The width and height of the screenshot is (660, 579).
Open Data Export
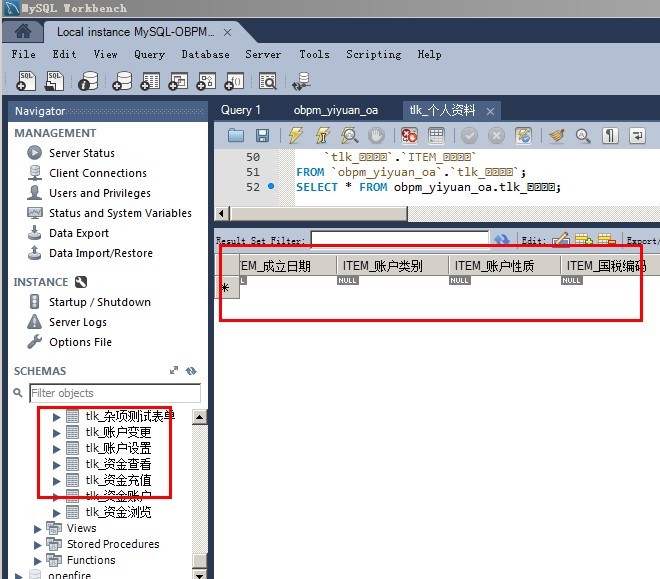coord(79,233)
